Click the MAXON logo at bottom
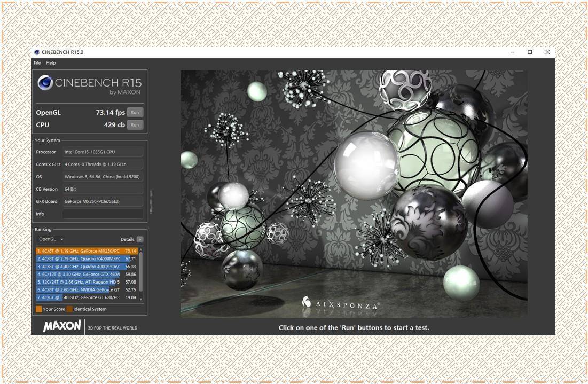This screenshot has width=588, height=384. click(62, 326)
